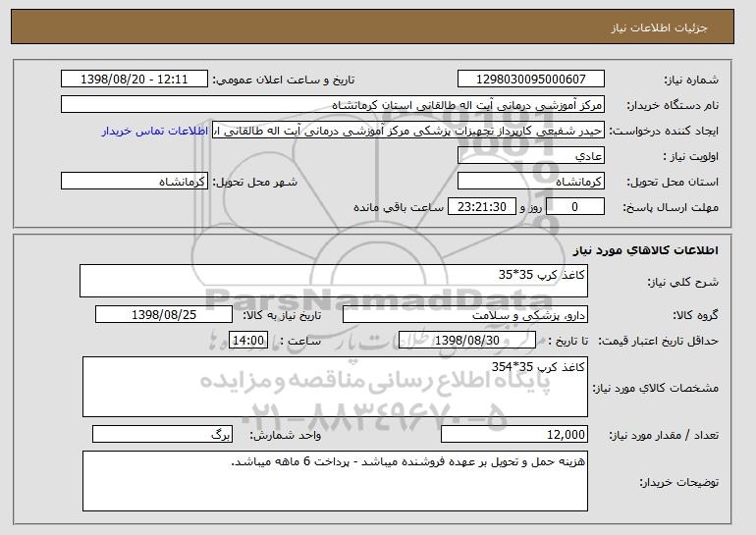Viewport: 756px width, 535px height.
Task: Click the label تعداد / مقدار مورد نیاز
Action: click(664, 435)
